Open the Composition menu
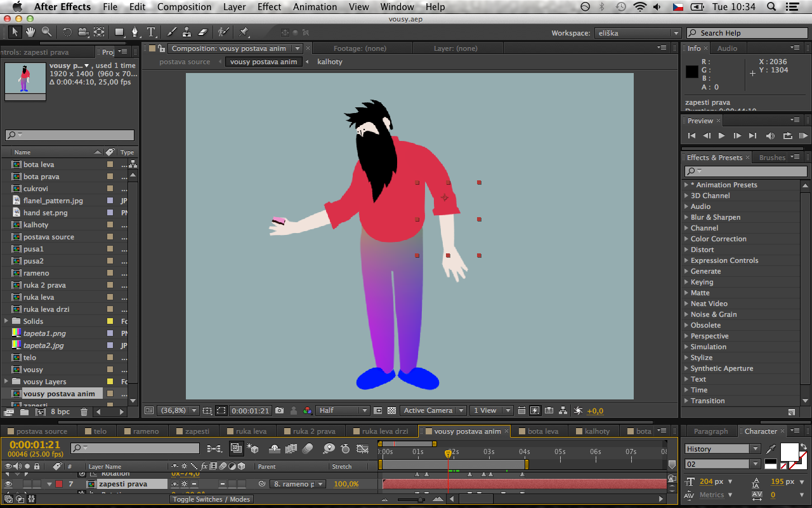 coord(184,7)
